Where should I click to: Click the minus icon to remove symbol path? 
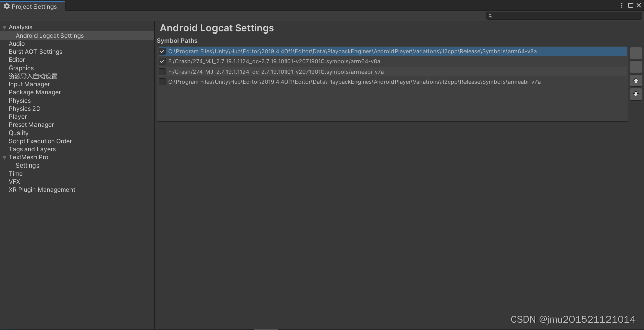tap(636, 67)
